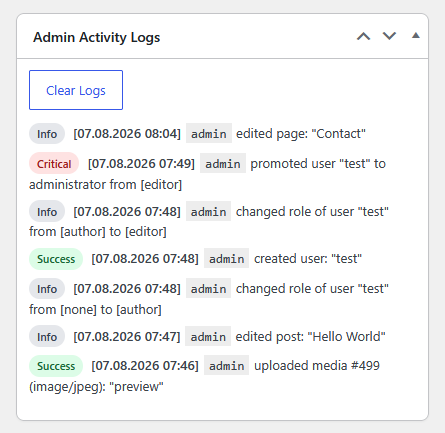Click timestamp [07.08.2026 07:46]
The image size is (445, 433).
point(145,366)
